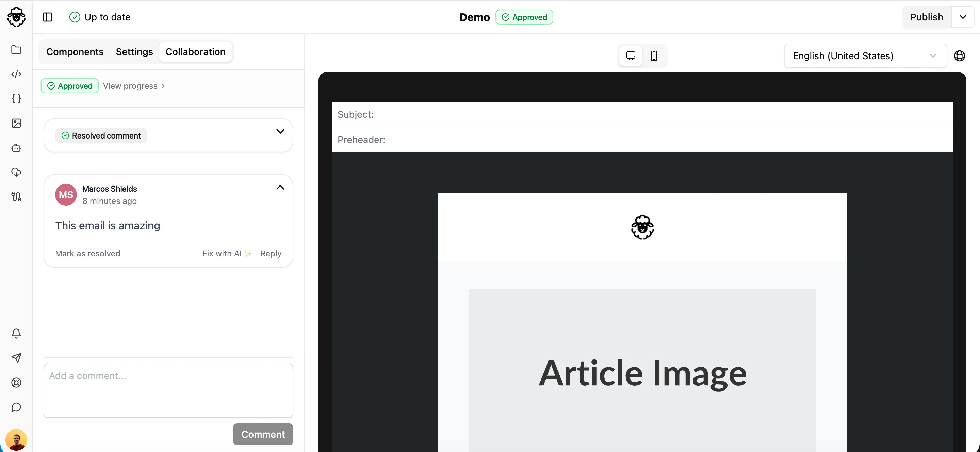The height and width of the screenshot is (452, 980).
Task: Toggle the left sidebar panel
Action: tap(48, 17)
